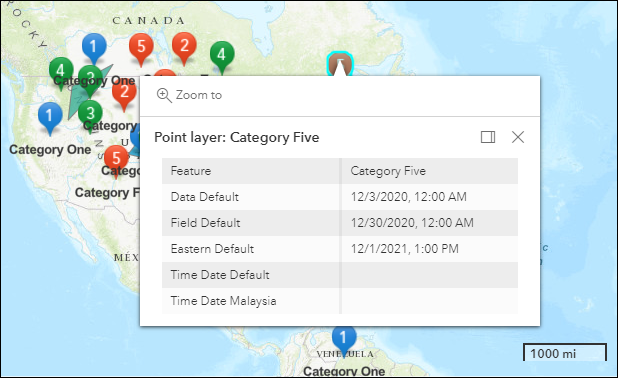Click the popup title Point layer: Category Five
The height and width of the screenshot is (378, 618).
236,137
